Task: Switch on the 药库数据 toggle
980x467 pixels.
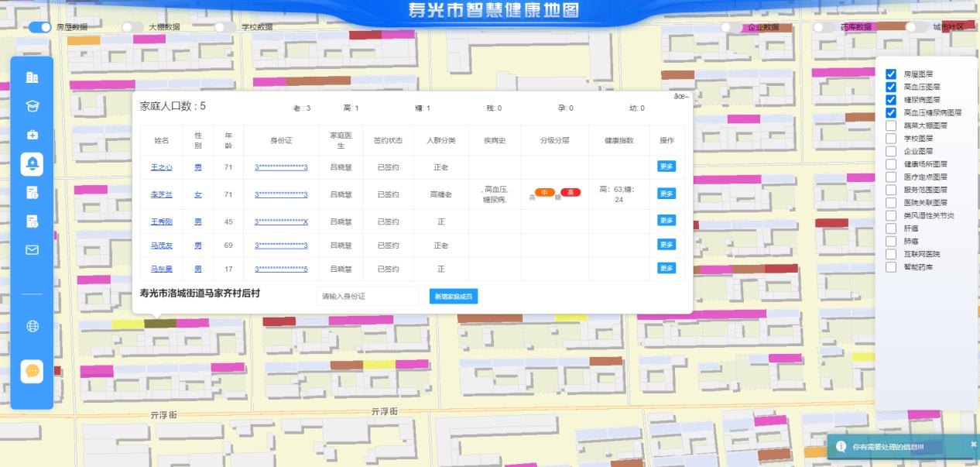Action: pyautogui.click(x=824, y=27)
